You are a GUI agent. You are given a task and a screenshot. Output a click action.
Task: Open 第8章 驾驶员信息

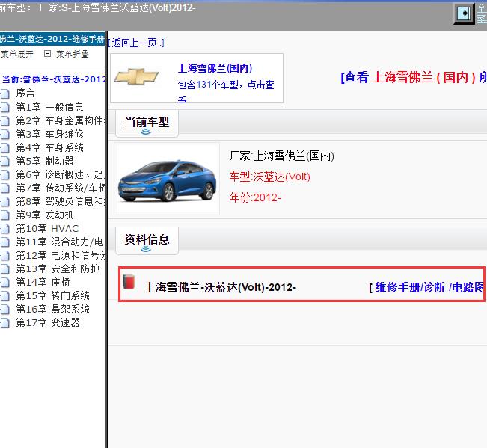click(61, 201)
